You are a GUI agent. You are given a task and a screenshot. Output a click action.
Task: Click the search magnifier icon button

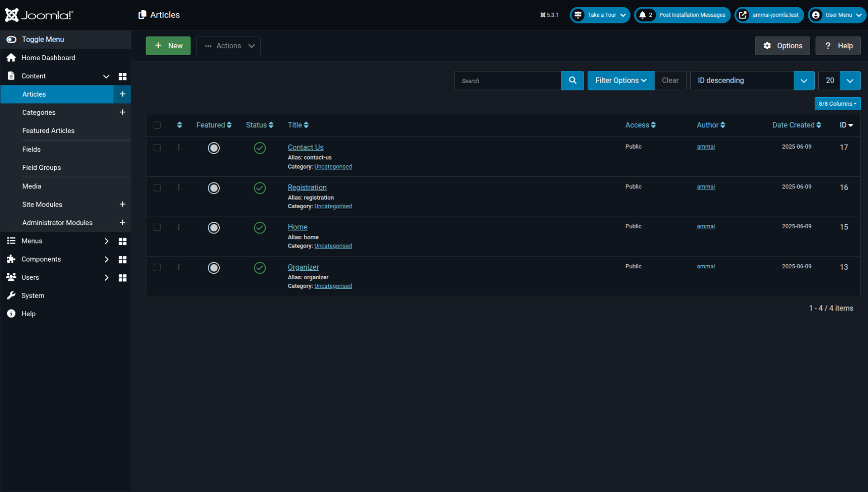(x=572, y=80)
